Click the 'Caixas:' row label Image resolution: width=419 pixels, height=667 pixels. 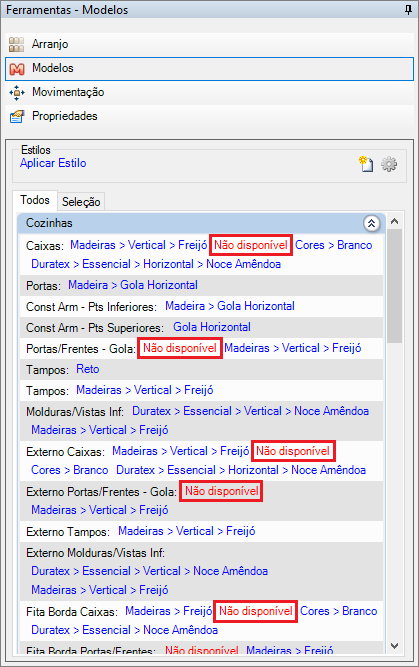45,246
